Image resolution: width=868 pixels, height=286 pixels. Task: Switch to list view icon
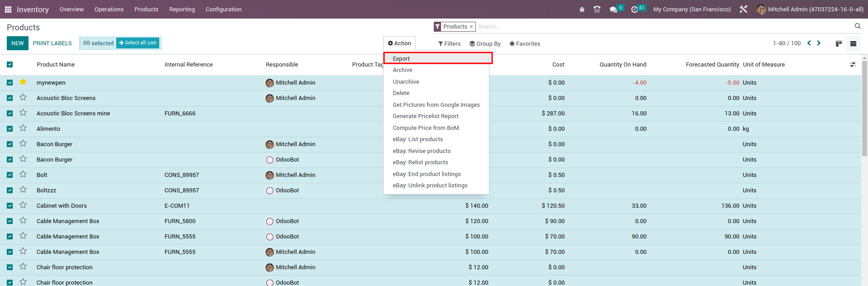[x=853, y=43]
